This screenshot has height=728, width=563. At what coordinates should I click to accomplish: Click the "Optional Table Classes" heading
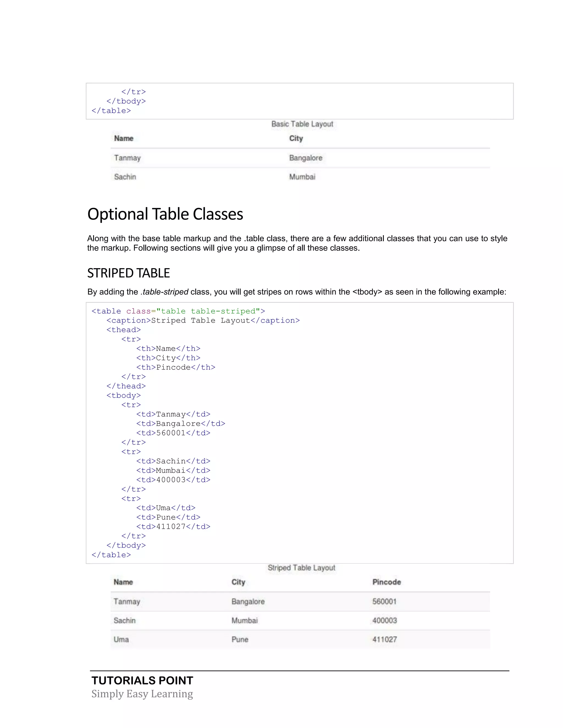coord(165,214)
